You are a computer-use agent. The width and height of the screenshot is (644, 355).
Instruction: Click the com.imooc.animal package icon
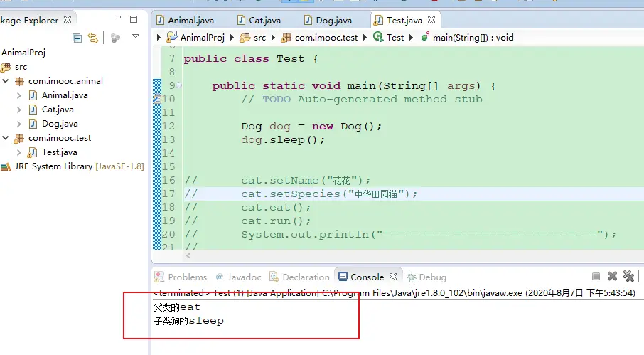coord(19,81)
